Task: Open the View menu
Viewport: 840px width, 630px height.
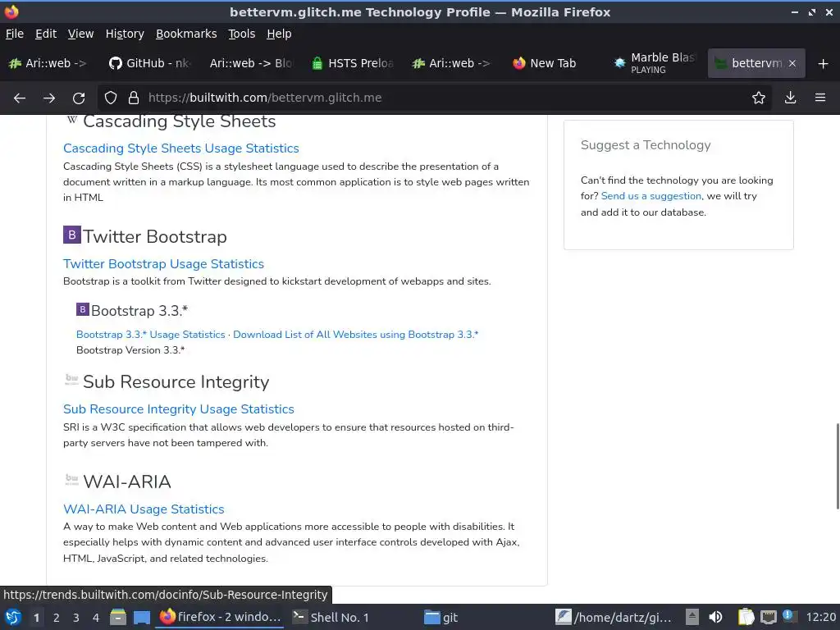Action: pos(80,34)
